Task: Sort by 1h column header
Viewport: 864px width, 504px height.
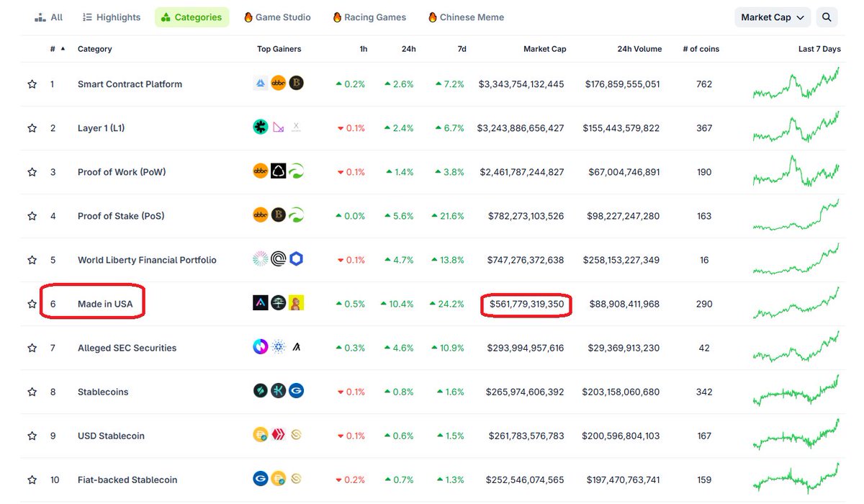Action: coord(363,49)
